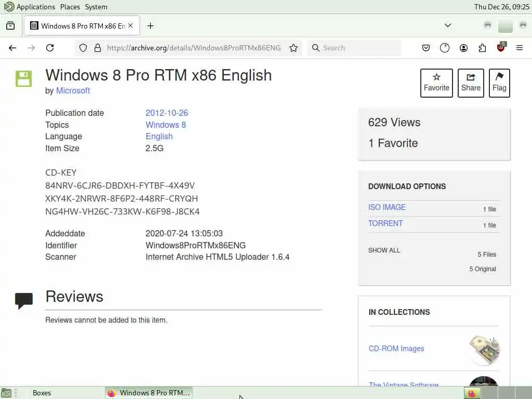Click the 84NRV-6CJR6 CD-KEY line
Viewport: 532px width, 399px height.
coord(120,185)
